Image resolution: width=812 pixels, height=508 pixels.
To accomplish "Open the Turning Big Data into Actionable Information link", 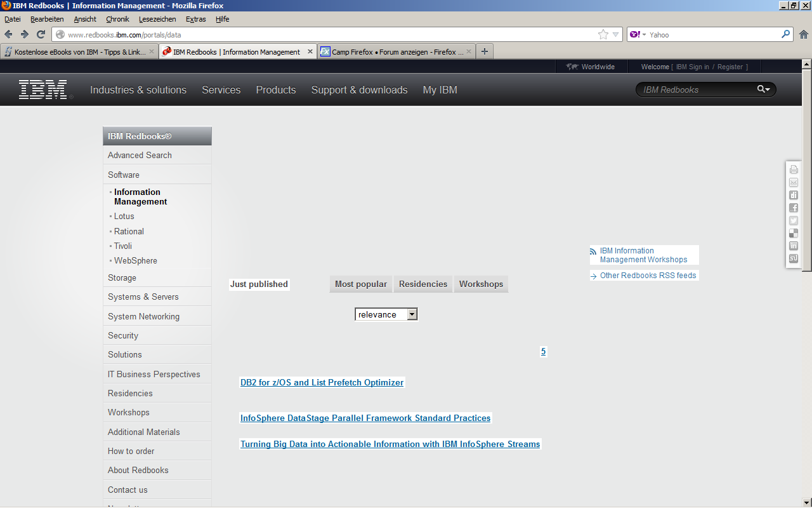I will (x=390, y=444).
